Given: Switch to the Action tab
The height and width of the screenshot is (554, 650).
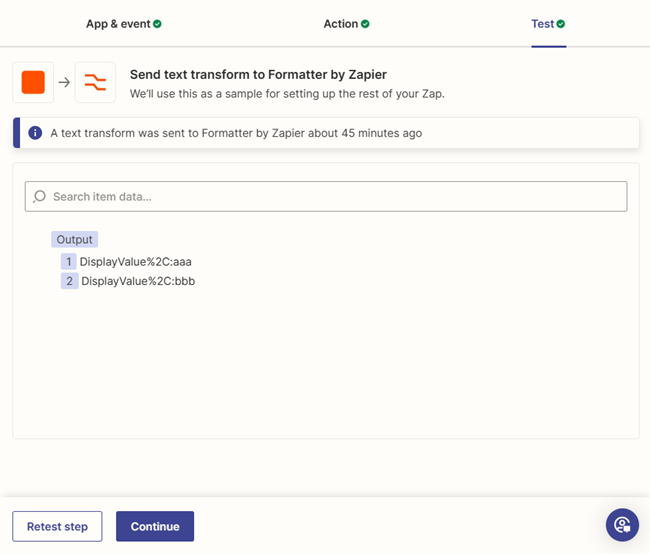Looking at the screenshot, I should coord(346,24).
